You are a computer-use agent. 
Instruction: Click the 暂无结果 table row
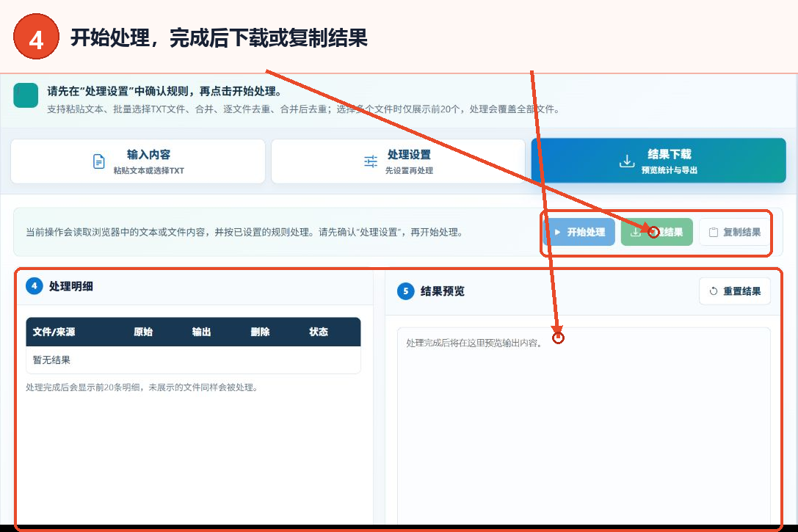coord(193,360)
